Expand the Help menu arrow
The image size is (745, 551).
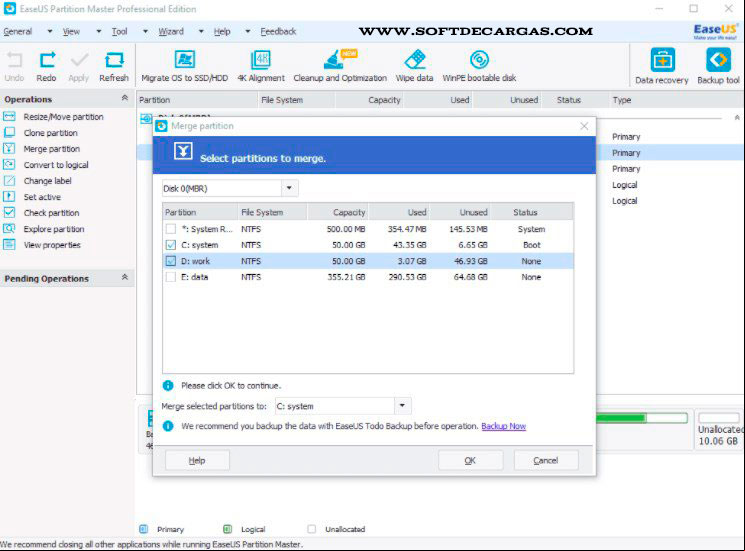(x=248, y=31)
